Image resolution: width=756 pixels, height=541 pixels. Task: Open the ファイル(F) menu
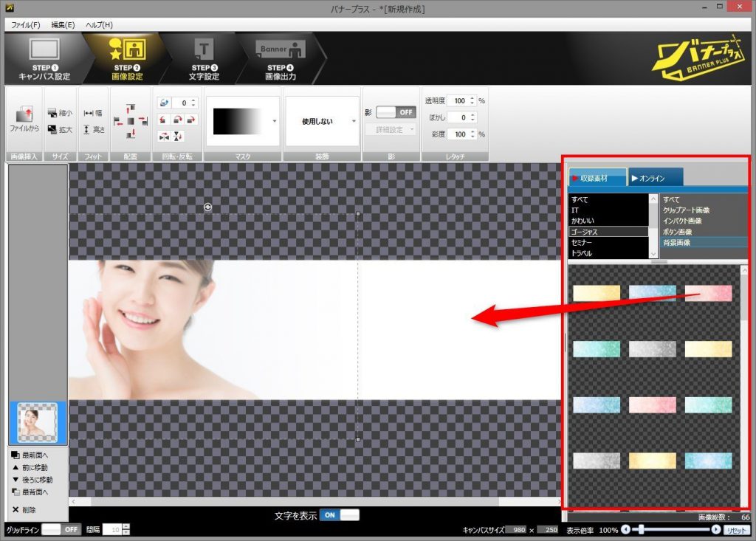pos(26,24)
